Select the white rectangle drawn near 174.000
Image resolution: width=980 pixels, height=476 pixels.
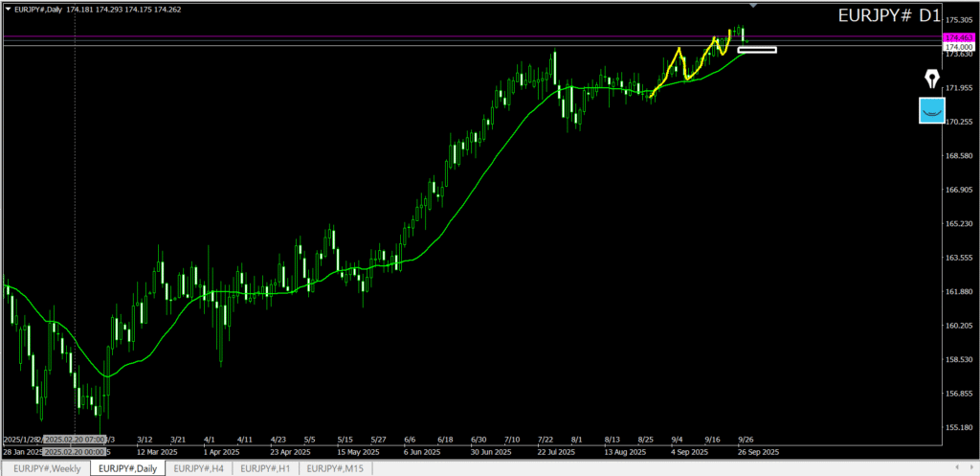click(757, 49)
